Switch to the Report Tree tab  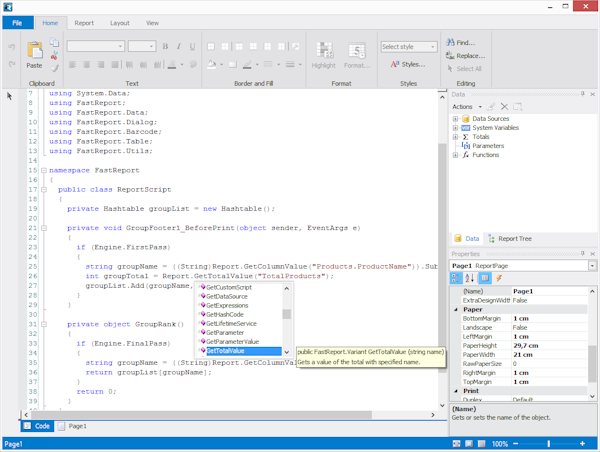pos(511,239)
